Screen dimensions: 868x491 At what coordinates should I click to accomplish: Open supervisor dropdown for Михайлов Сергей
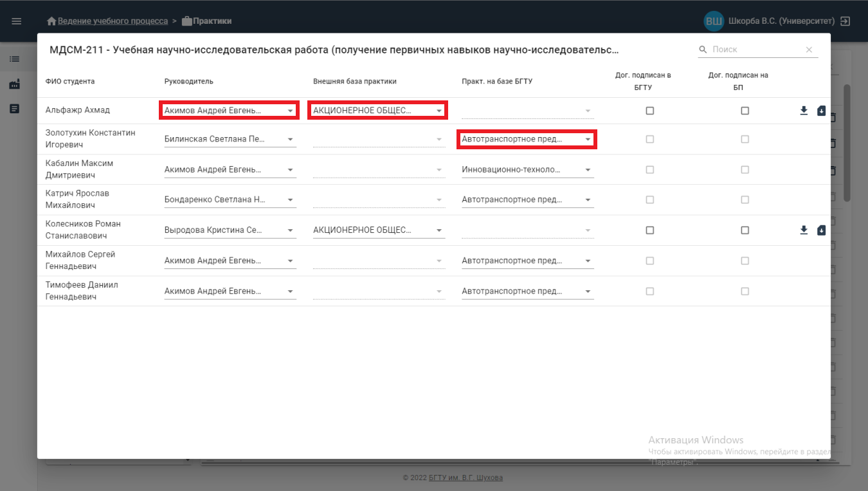(x=230, y=261)
